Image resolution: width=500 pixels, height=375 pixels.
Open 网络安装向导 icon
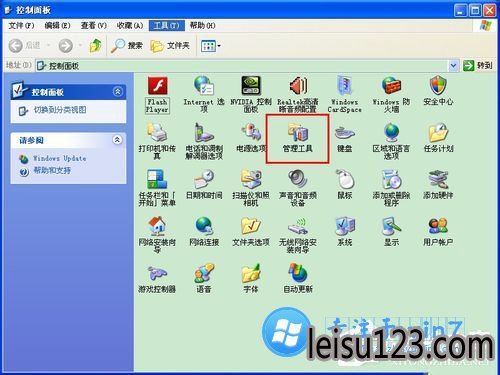(157, 226)
